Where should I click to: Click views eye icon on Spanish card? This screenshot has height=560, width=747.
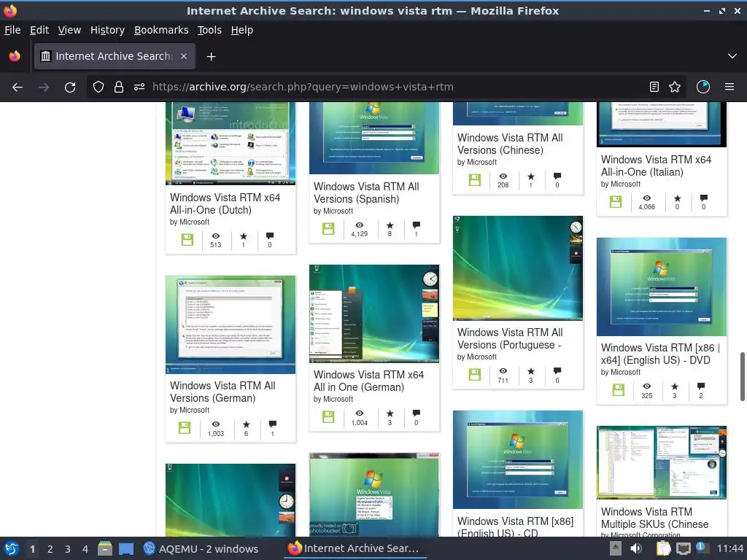coord(360,225)
